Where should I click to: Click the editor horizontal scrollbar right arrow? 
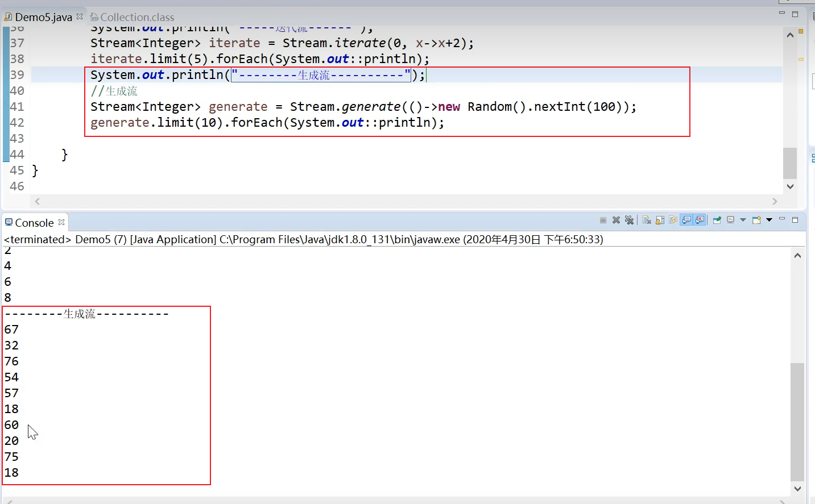775,201
